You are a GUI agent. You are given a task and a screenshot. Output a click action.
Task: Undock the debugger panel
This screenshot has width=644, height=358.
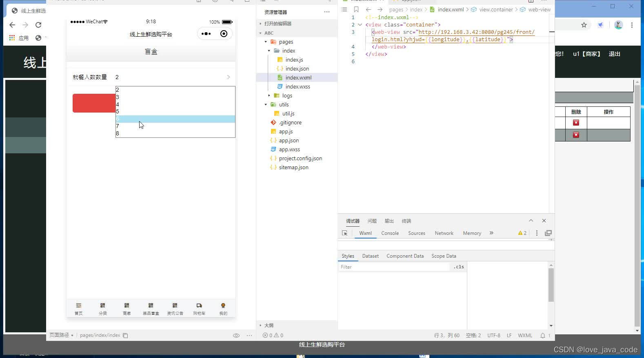(x=548, y=233)
